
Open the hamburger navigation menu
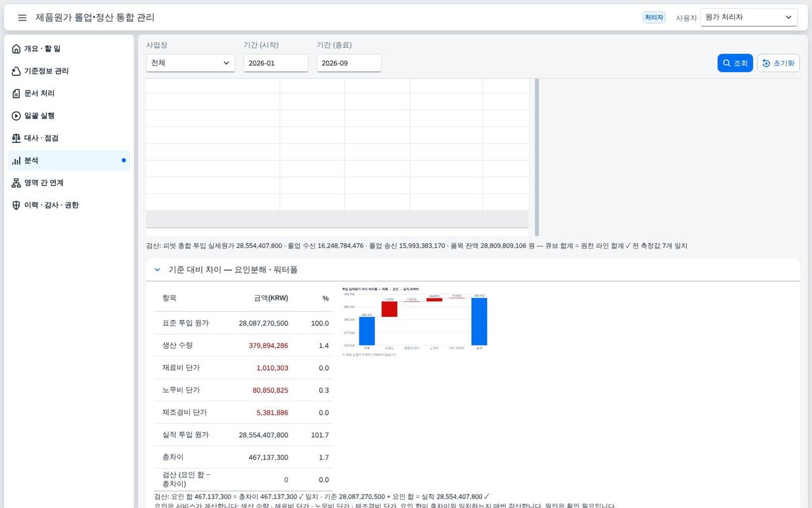pos(22,18)
